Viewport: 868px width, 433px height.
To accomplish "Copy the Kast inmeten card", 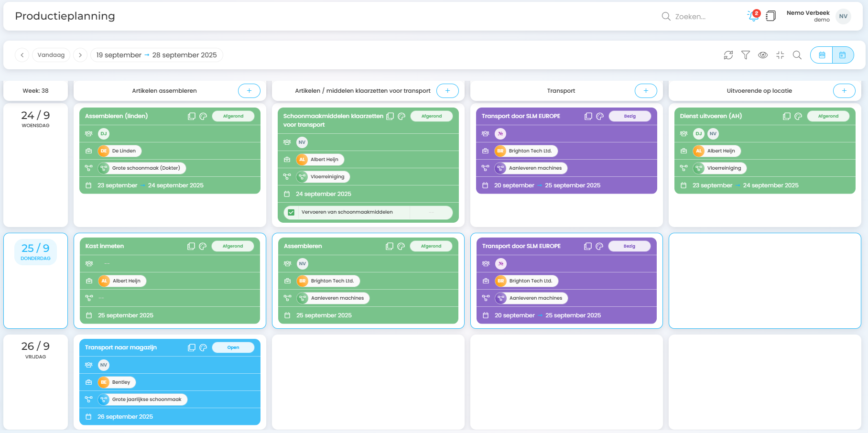I will coord(191,246).
